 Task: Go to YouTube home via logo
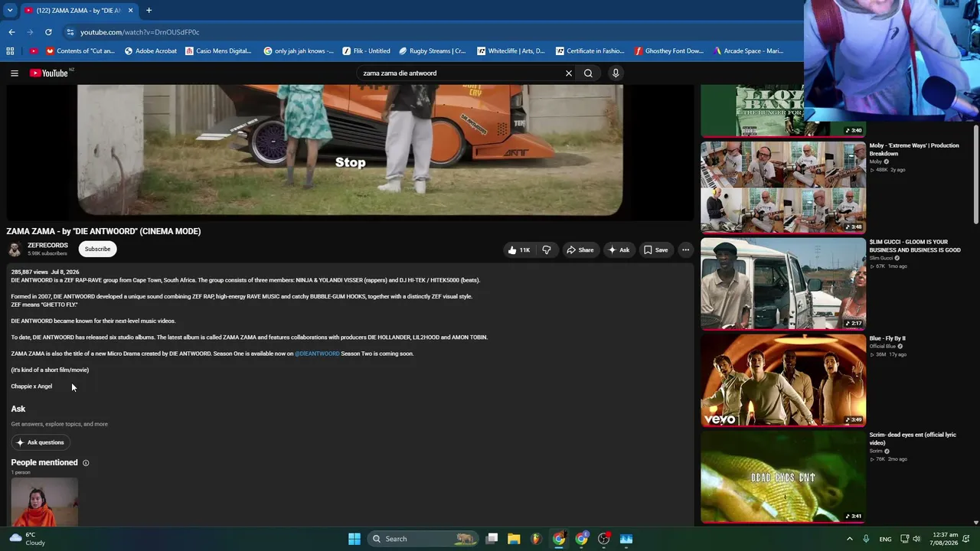[x=49, y=73]
